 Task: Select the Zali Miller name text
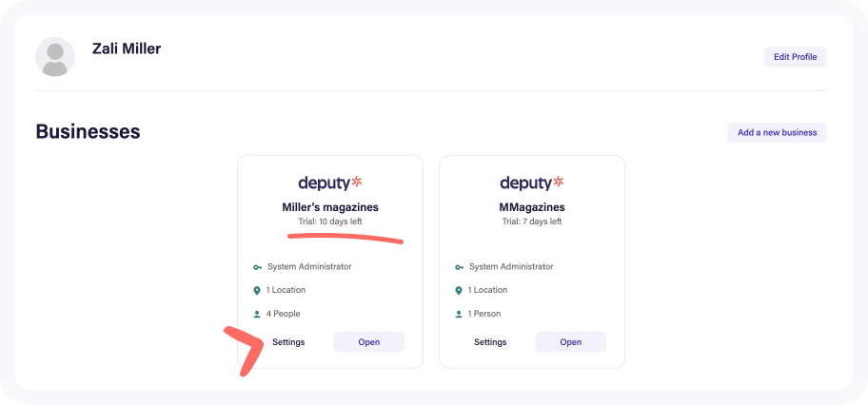(127, 48)
